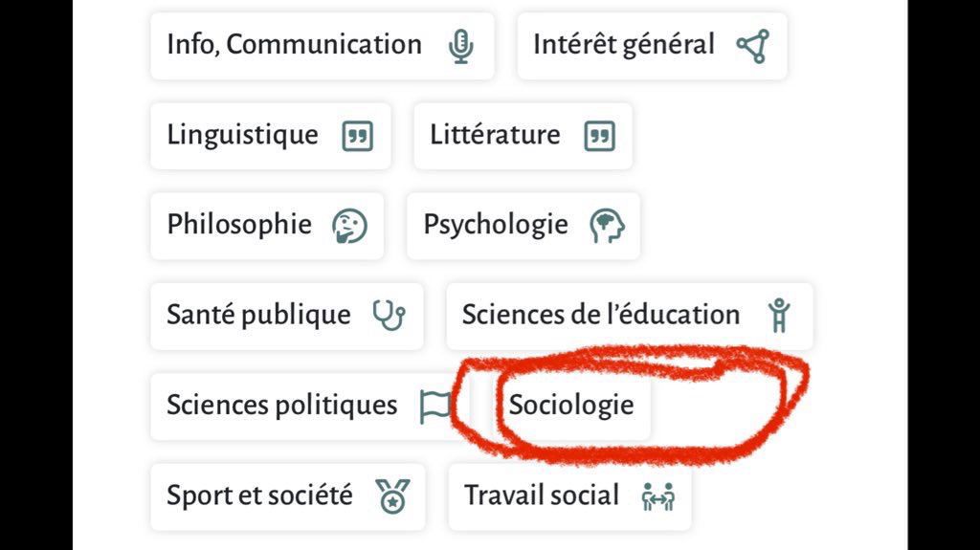Image resolution: width=980 pixels, height=550 pixels.
Task: Select the Linguistique label
Action: coord(242,135)
